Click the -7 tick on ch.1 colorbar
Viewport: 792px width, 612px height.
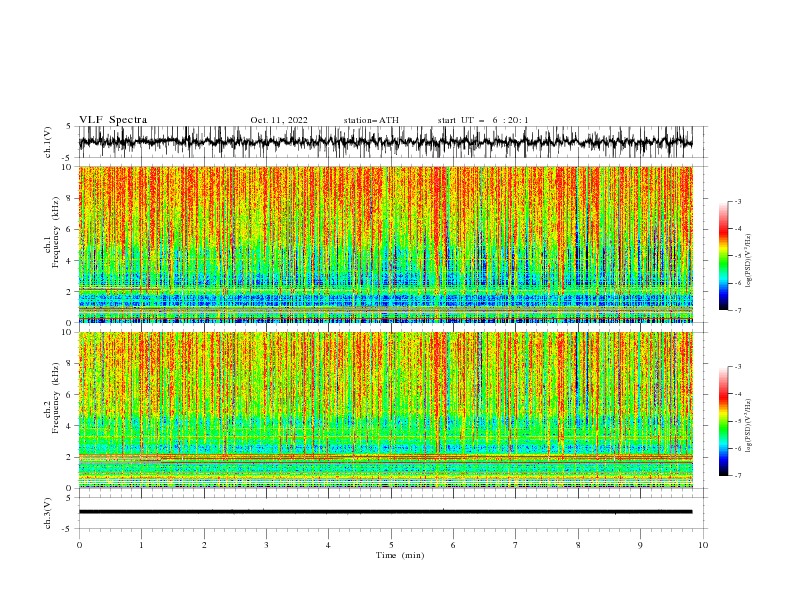(x=737, y=310)
